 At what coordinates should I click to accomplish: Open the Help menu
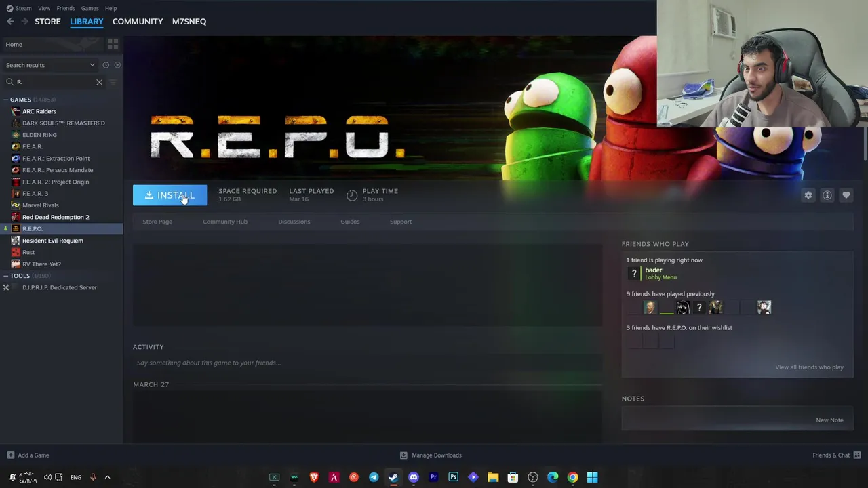[111, 8]
